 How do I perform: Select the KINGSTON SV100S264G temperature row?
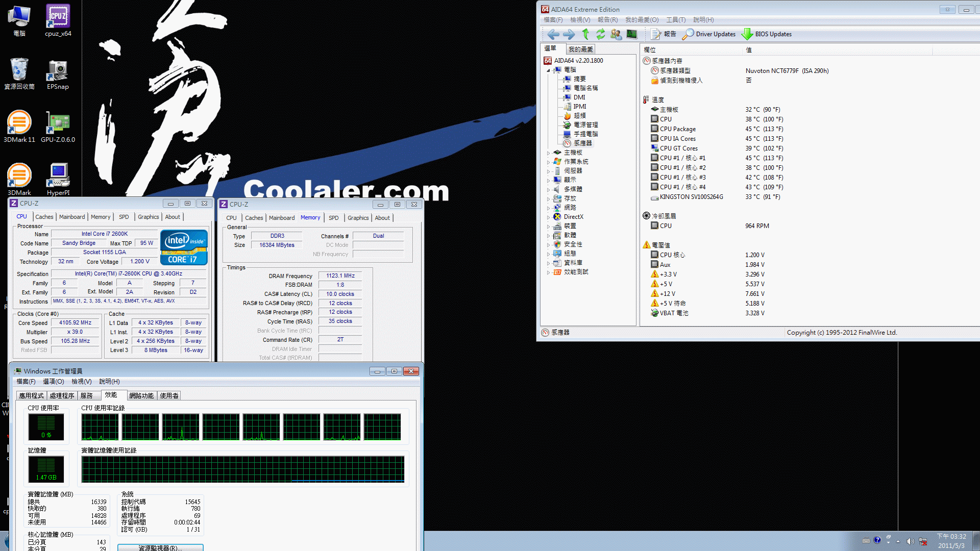click(x=715, y=197)
